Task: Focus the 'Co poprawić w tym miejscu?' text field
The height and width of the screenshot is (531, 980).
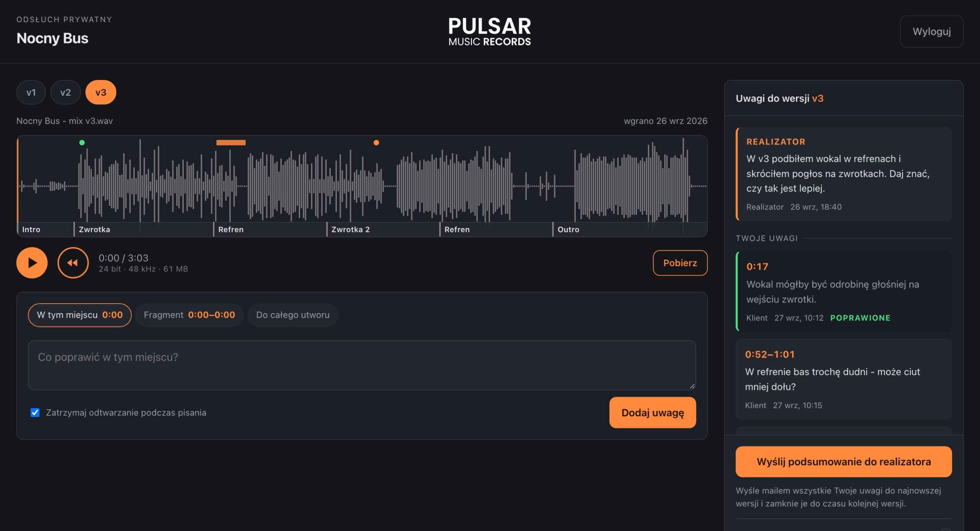Action: (362, 365)
